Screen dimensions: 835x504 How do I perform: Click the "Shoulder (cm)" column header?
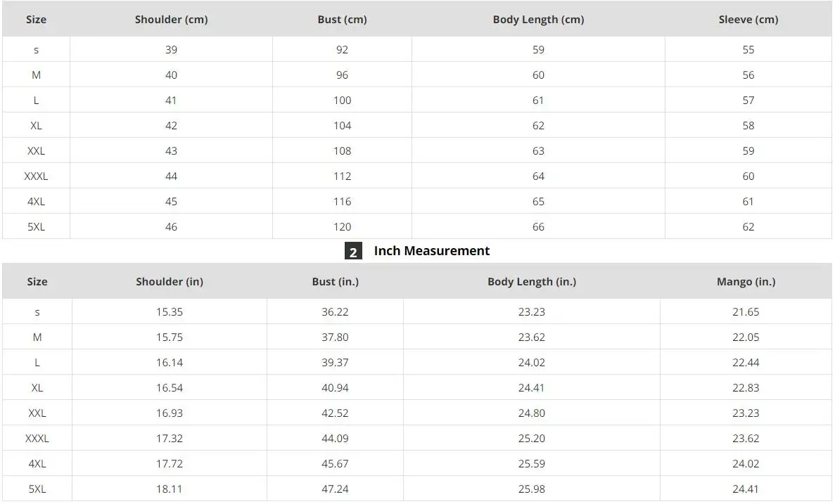tap(171, 19)
